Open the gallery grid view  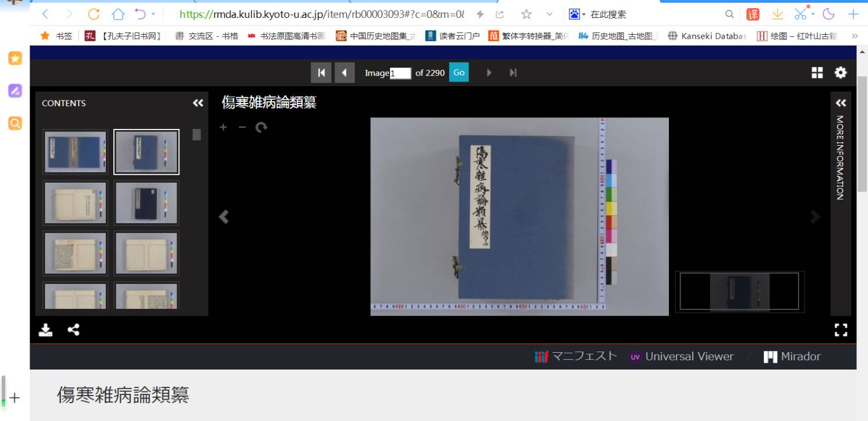pos(817,72)
